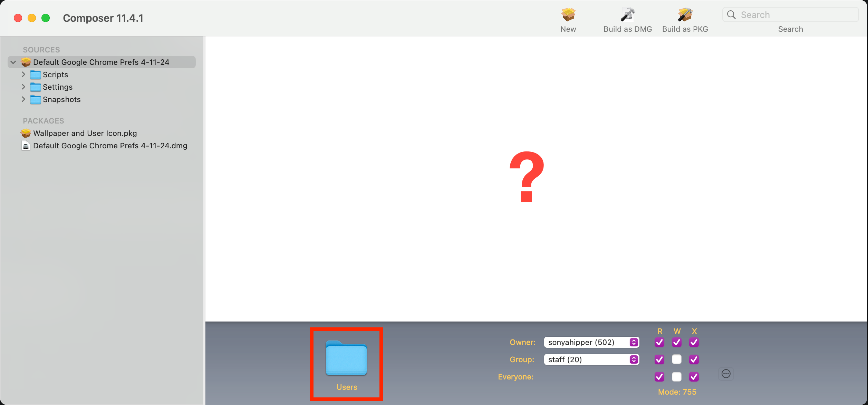Select the Settings tree row

(102, 87)
